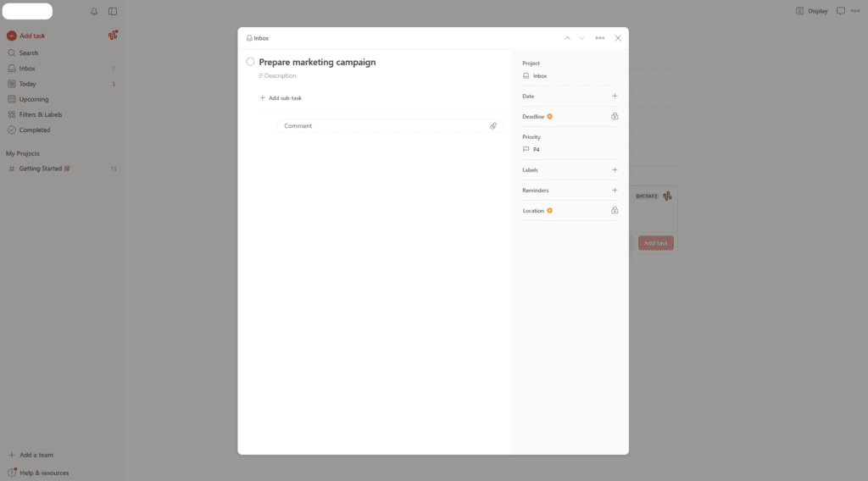Open Display options

click(811, 11)
